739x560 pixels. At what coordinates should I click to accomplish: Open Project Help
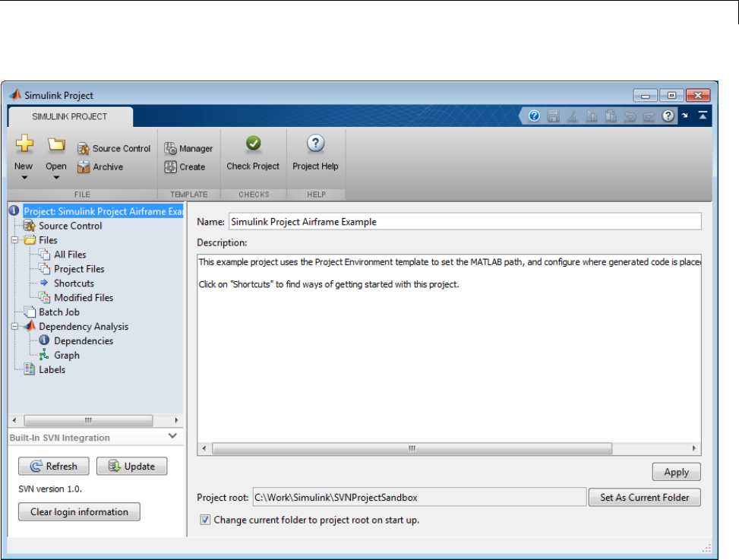315,153
